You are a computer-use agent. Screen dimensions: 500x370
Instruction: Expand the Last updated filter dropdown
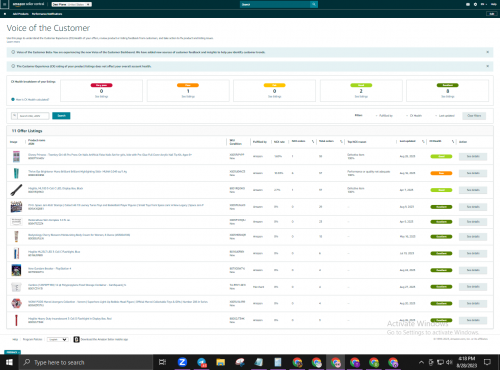click(445, 116)
